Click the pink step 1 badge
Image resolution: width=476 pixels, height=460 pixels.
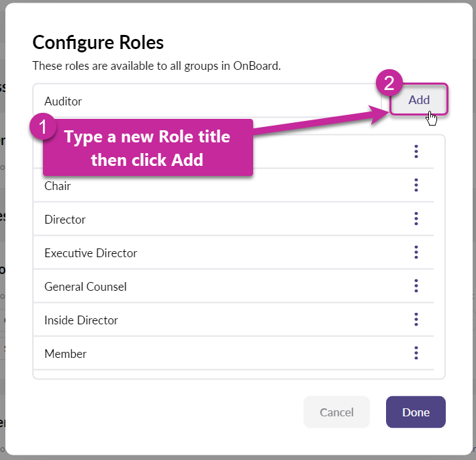click(44, 127)
